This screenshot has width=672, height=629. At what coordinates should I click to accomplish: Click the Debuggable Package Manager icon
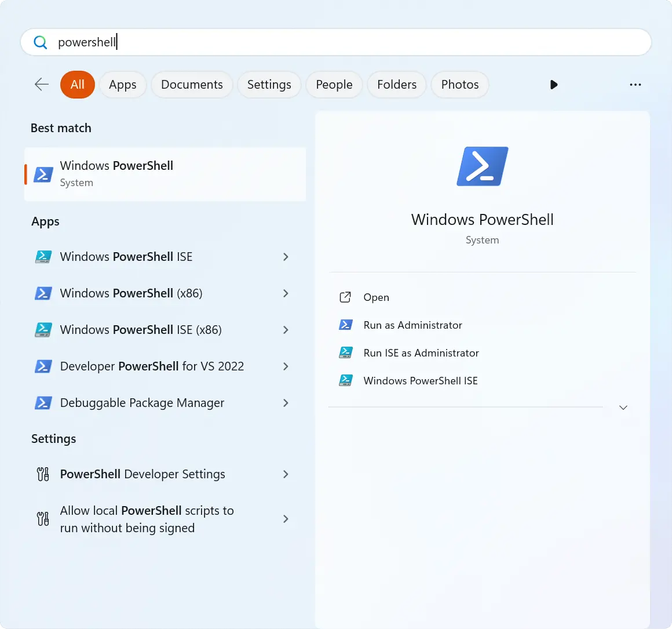click(x=43, y=403)
